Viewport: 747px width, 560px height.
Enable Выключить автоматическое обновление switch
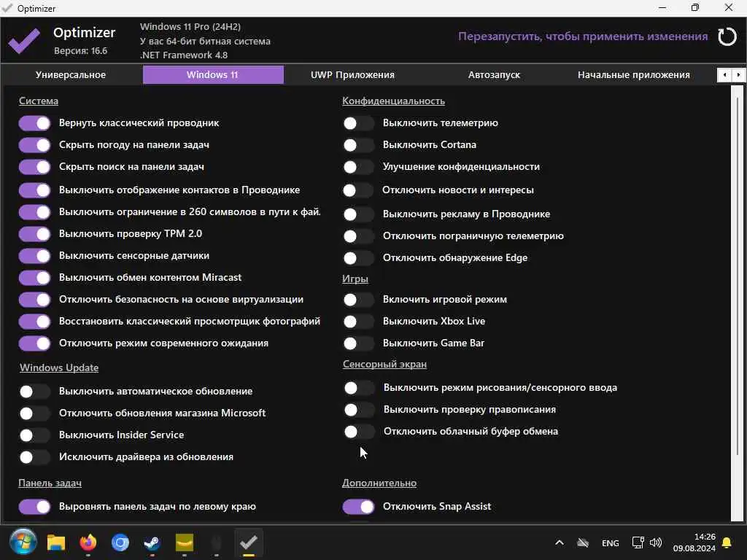(x=34, y=392)
